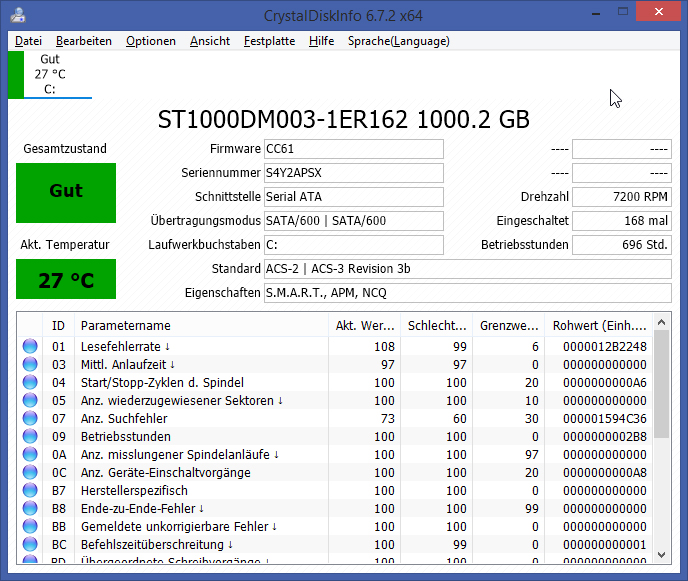Open the Sprache(Language) menu

point(398,41)
